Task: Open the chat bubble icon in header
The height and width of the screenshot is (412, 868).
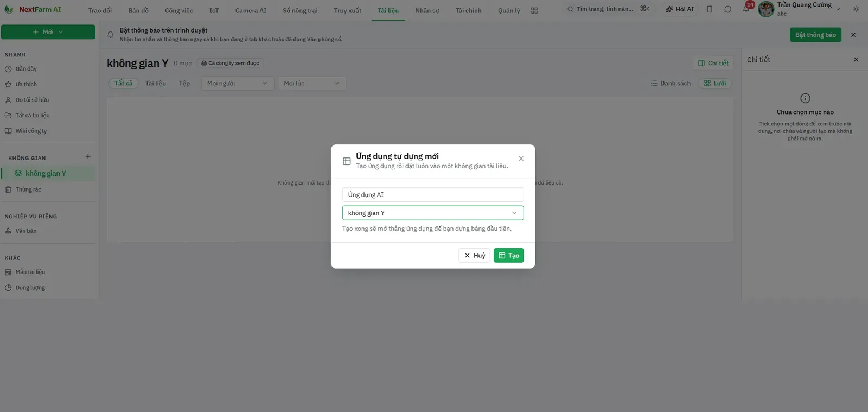Action: (727, 9)
